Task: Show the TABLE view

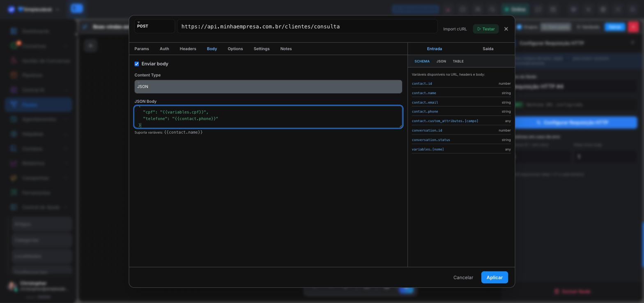Action: [458, 61]
